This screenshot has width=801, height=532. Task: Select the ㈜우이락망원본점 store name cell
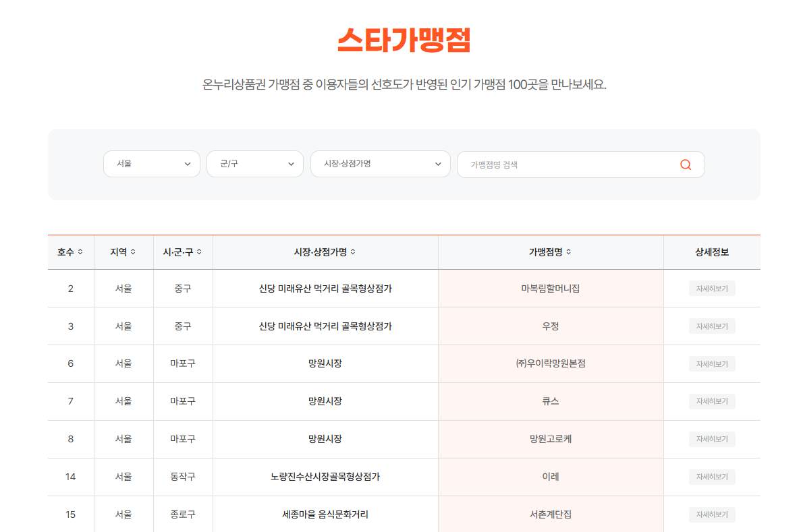coord(550,363)
